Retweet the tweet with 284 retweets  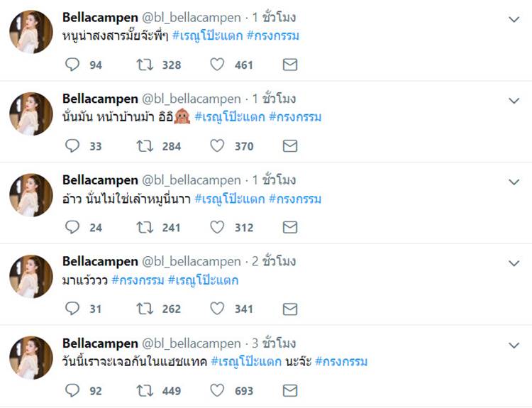pyautogui.click(x=144, y=145)
